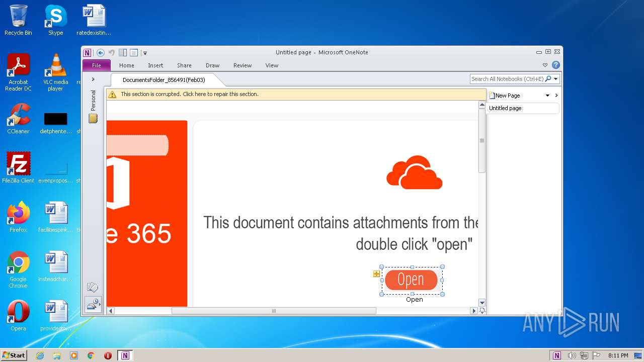Click the Undo icon in Quick Access Toolbar
Viewport: 644px width, 362px height.
coord(112,52)
